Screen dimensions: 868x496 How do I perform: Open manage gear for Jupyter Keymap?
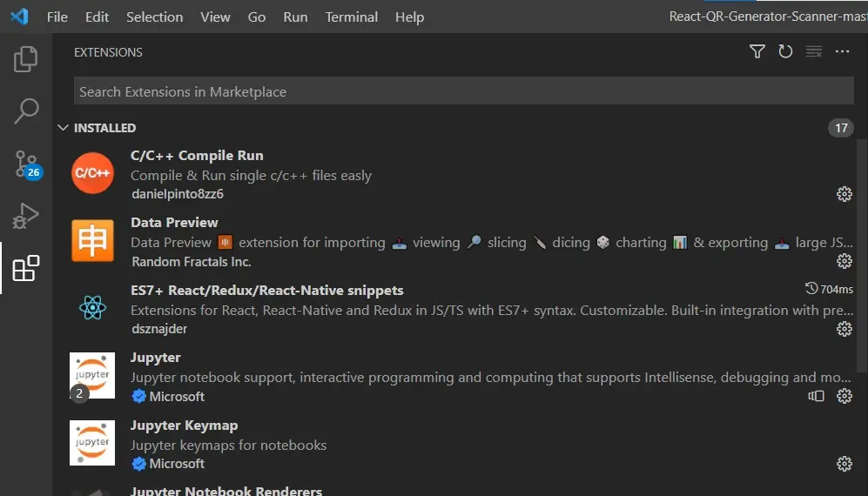[x=844, y=463]
